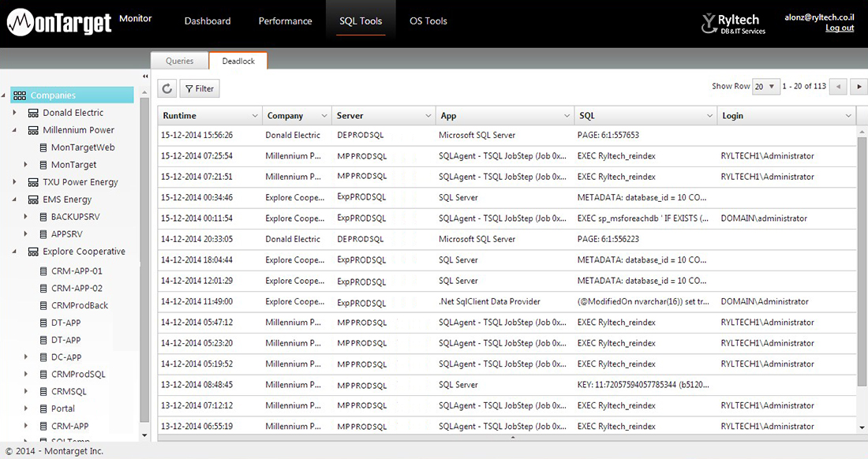The image size is (868, 459).
Task: Select the Companies root tree item
Action: click(72, 95)
